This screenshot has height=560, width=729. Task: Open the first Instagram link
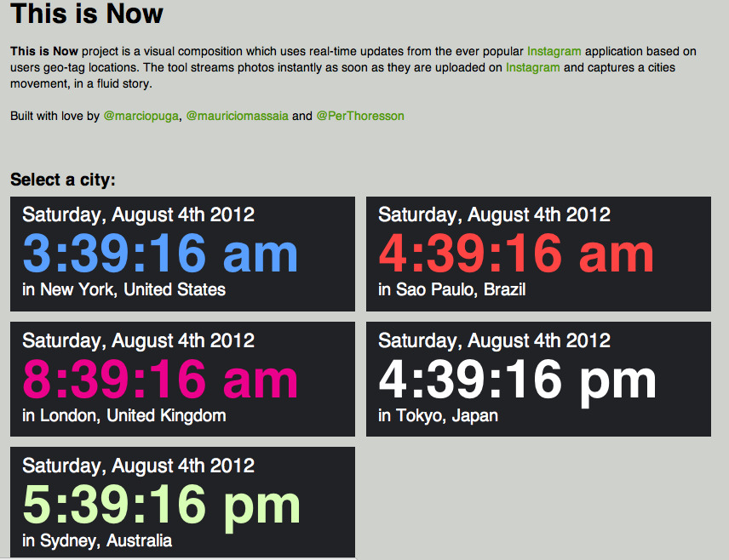coord(554,51)
